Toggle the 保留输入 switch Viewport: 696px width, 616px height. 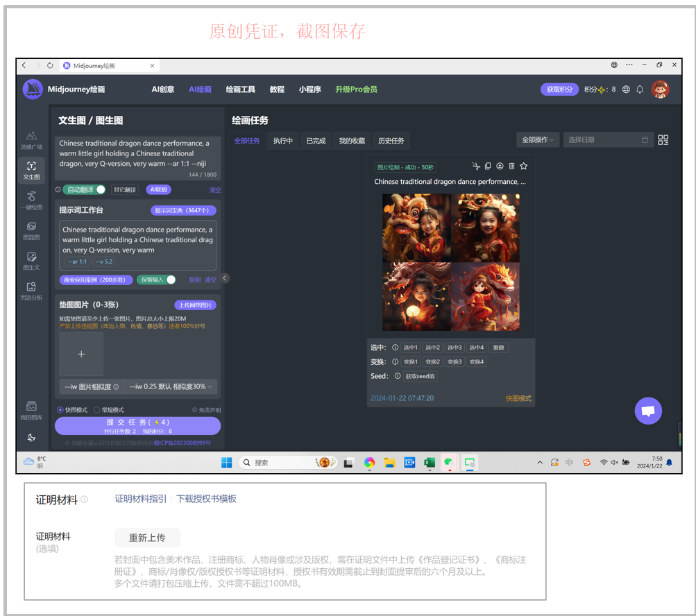156,280
